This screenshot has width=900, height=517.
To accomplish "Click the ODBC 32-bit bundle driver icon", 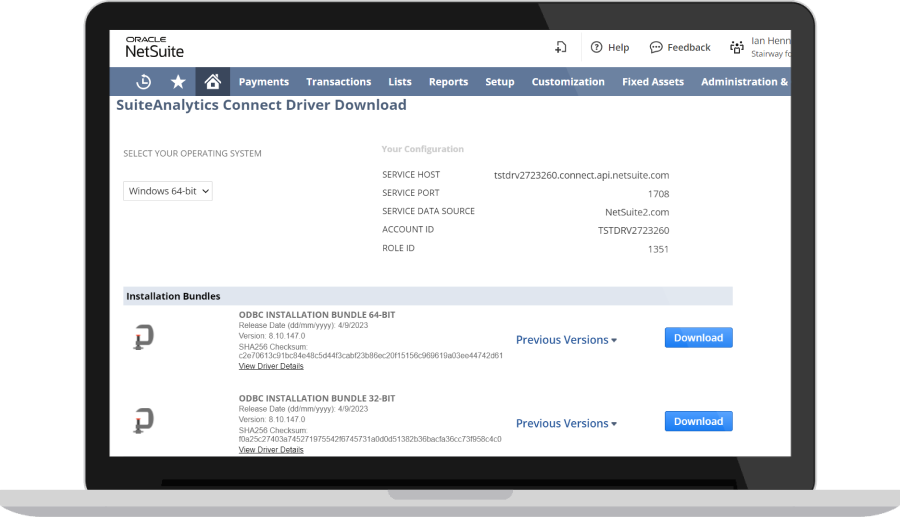I will (143, 421).
